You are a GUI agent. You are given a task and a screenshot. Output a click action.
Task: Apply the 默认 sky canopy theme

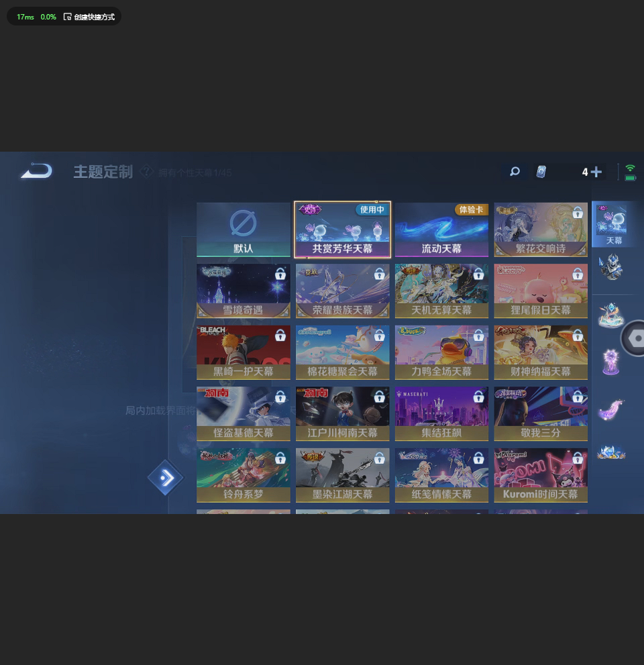(243, 229)
